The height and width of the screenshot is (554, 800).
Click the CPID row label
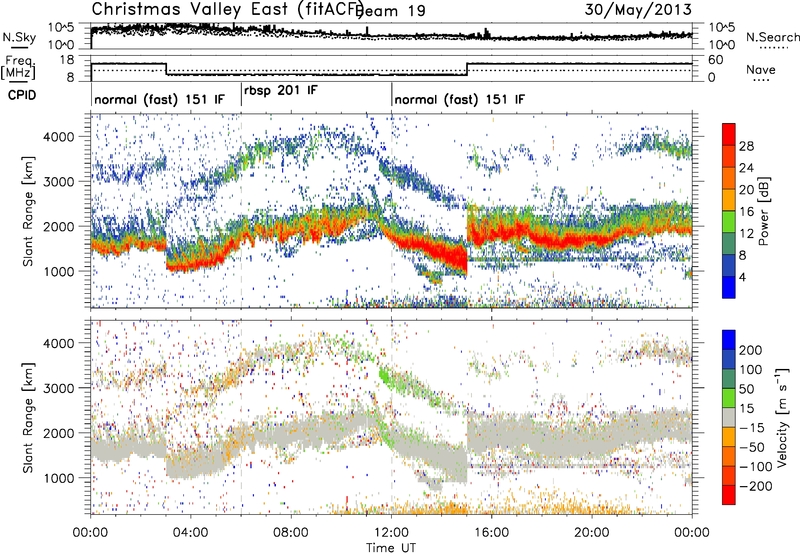(22, 95)
